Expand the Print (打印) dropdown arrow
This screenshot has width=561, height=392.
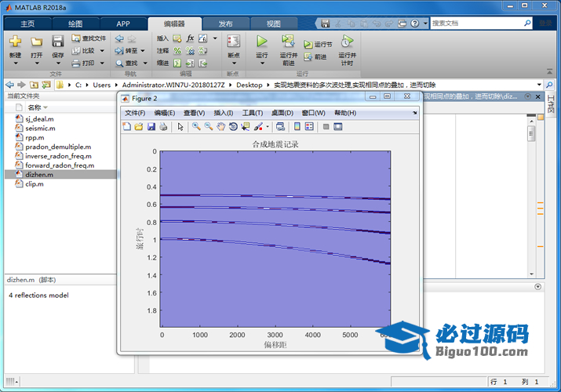[x=102, y=64]
